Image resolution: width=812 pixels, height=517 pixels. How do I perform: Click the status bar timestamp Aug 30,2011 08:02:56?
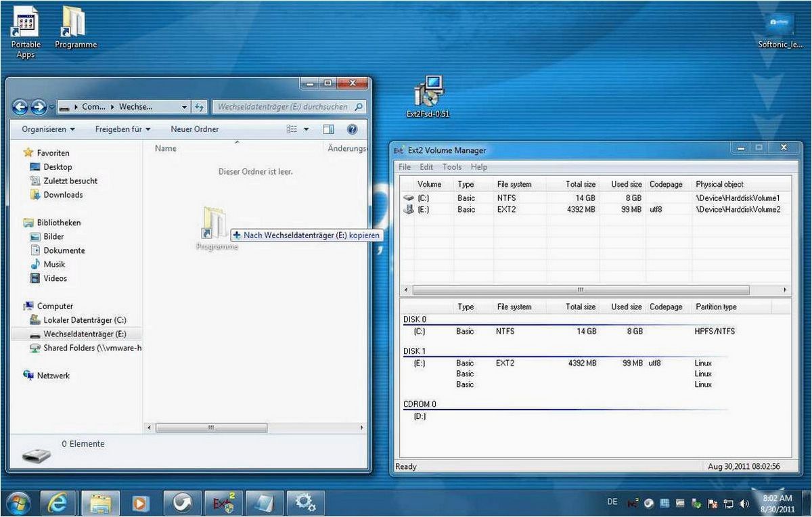[744, 466]
